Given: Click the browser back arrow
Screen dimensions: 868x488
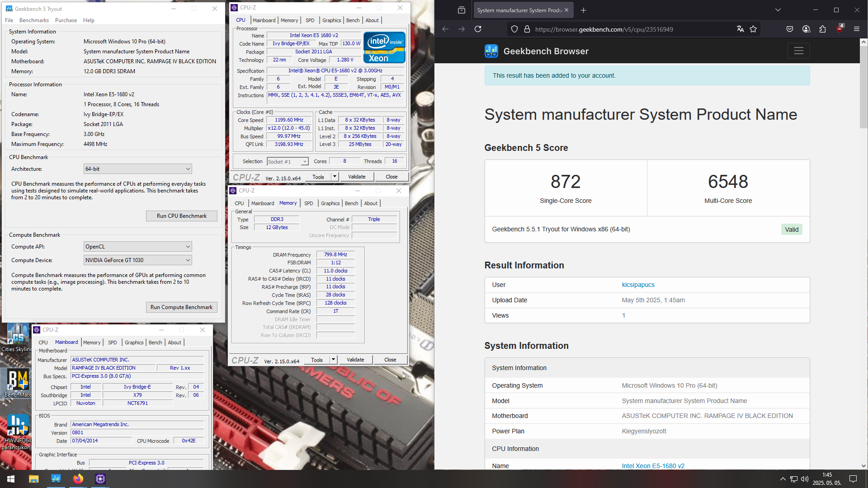Looking at the screenshot, I should tap(445, 29).
